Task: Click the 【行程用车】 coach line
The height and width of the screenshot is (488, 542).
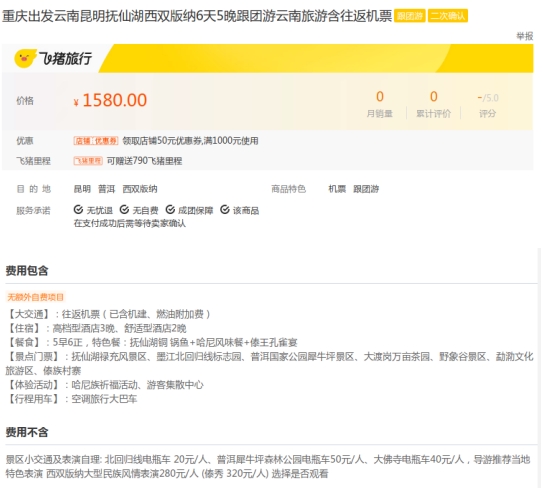Action: 72,399
